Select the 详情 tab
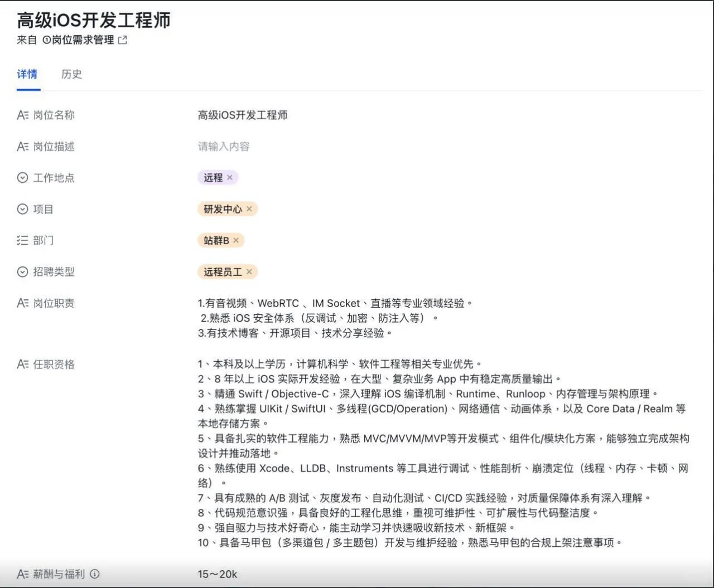This screenshot has height=588, width=714. 27,74
